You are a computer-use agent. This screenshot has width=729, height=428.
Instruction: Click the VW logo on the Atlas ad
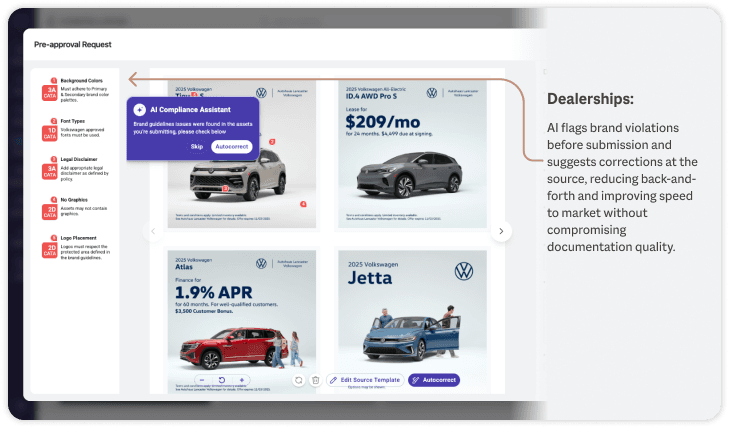(x=261, y=263)
